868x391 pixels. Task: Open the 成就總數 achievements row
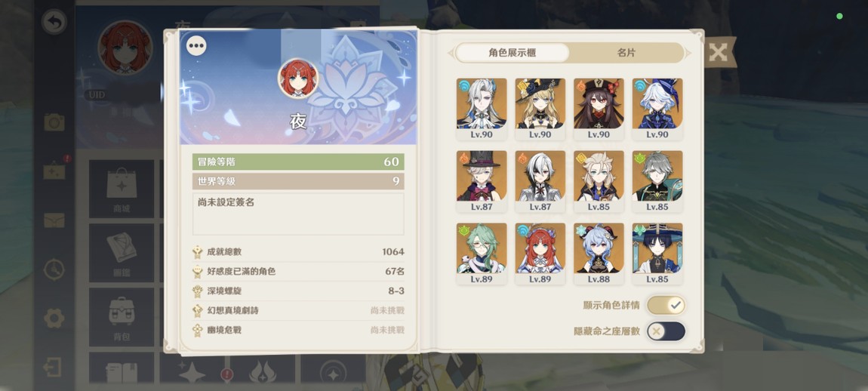(298, 252)
